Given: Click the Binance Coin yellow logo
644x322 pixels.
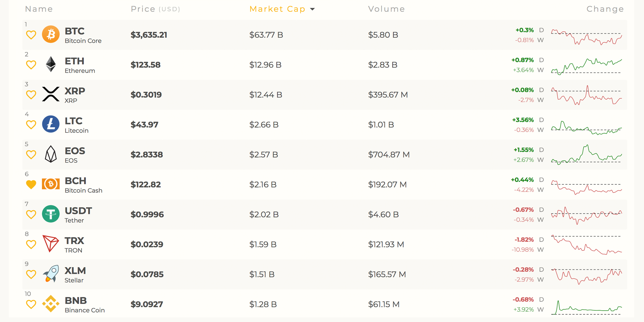Looking at the screenshot, I should click(x=51, y=304).
